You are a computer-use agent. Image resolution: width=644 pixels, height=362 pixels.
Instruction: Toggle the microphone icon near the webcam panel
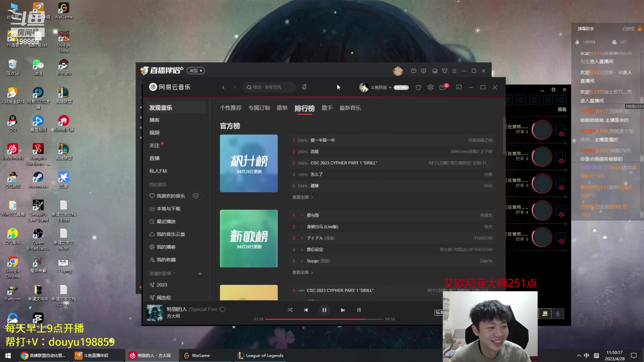(x=558, y=314)
